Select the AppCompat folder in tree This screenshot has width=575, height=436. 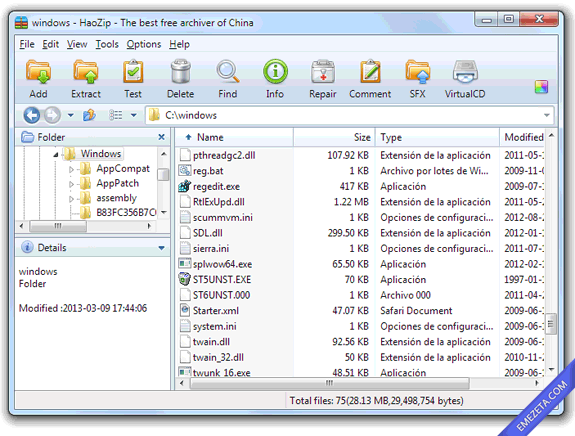point(123,169)
